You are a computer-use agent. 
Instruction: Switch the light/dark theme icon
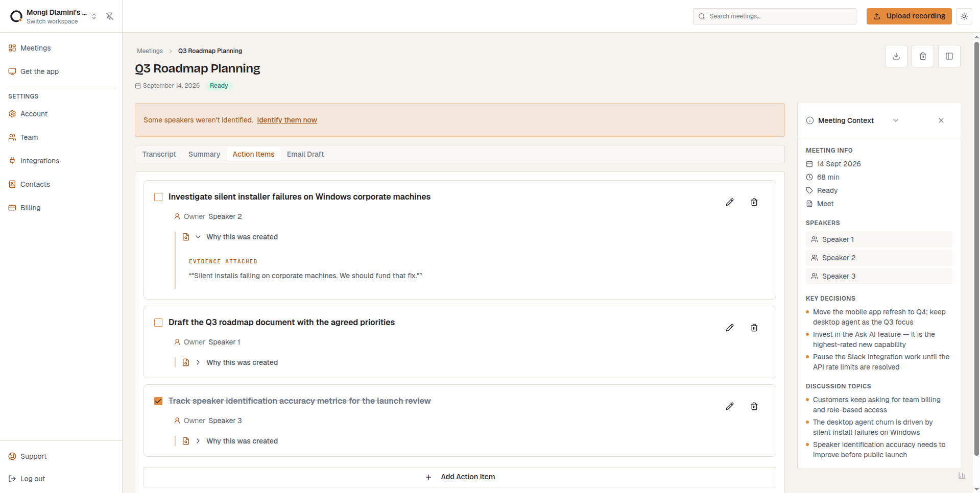tap(964, 16)
